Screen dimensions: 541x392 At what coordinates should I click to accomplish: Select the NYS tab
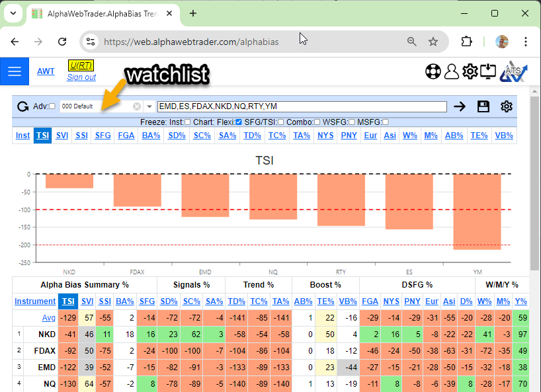325,135
